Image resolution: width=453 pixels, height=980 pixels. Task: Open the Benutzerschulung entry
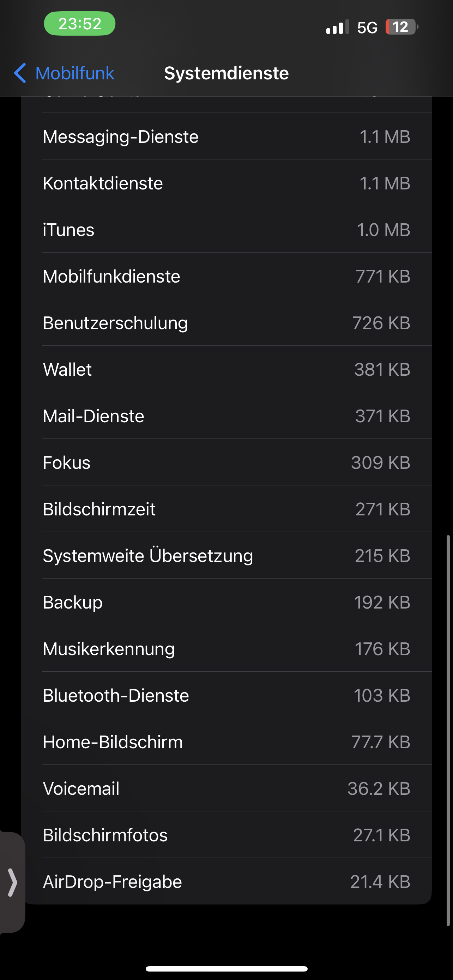pyautogui.click(x=226, y=323)
